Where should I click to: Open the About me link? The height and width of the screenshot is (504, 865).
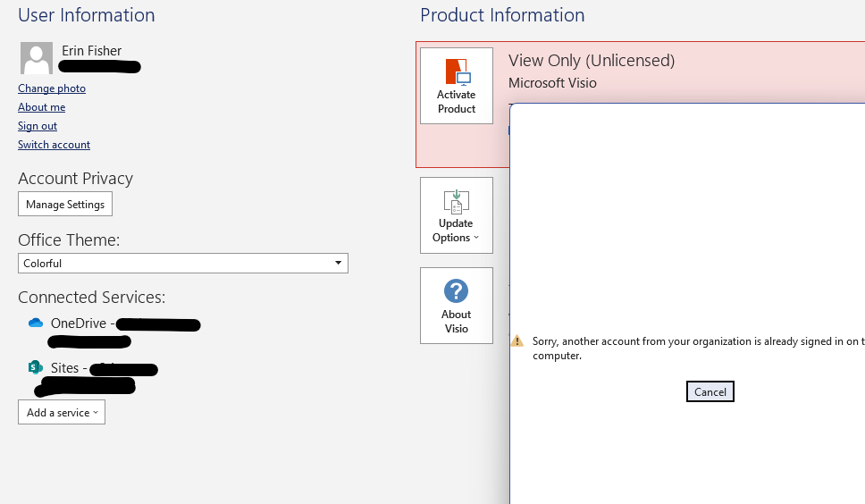click(41, 107)
